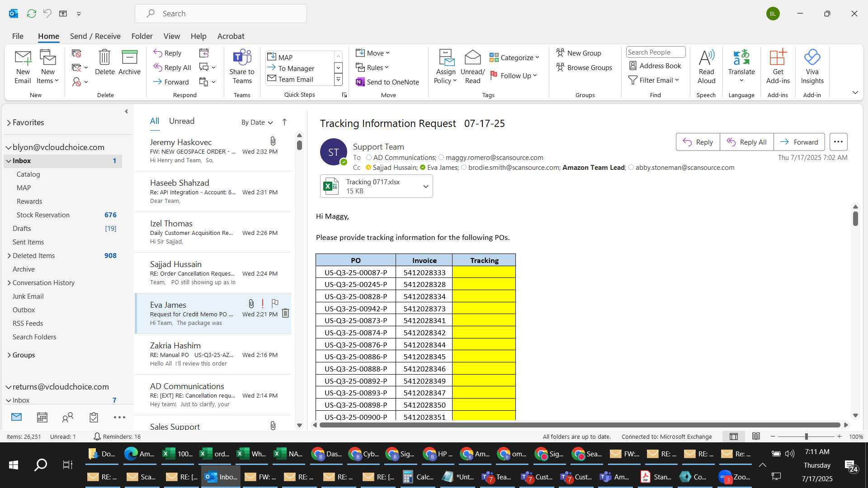The width and height of the screenshot is (868, 488).
Task: Open Viva Insights
Action: (812, 67)
